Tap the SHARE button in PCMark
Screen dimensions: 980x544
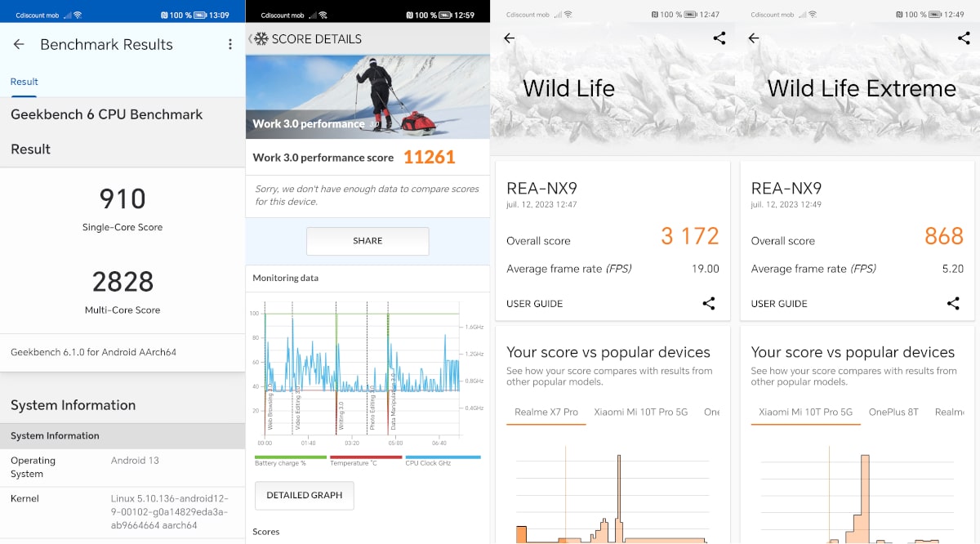(x=367, y=241)
